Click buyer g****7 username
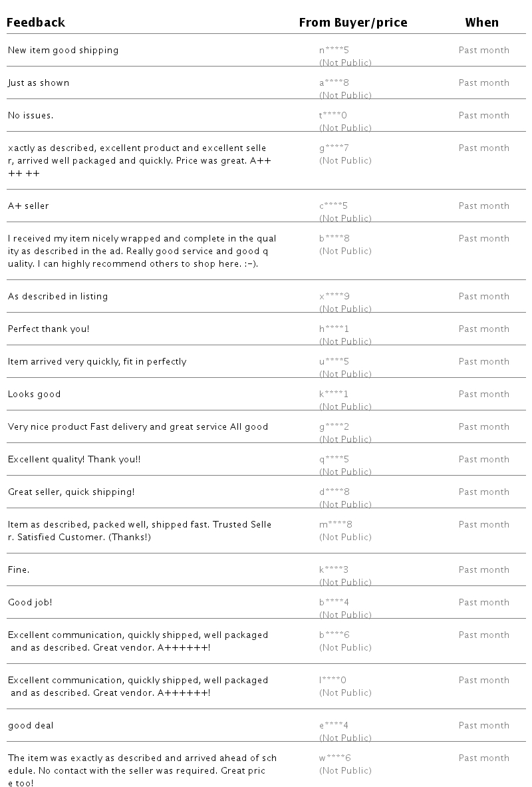 click(x=334, y=148)
